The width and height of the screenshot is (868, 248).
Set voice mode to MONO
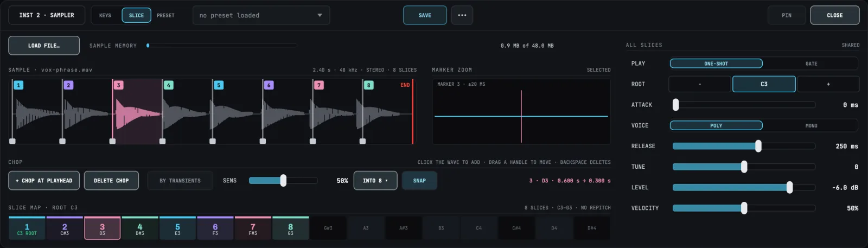pos(811,125)
